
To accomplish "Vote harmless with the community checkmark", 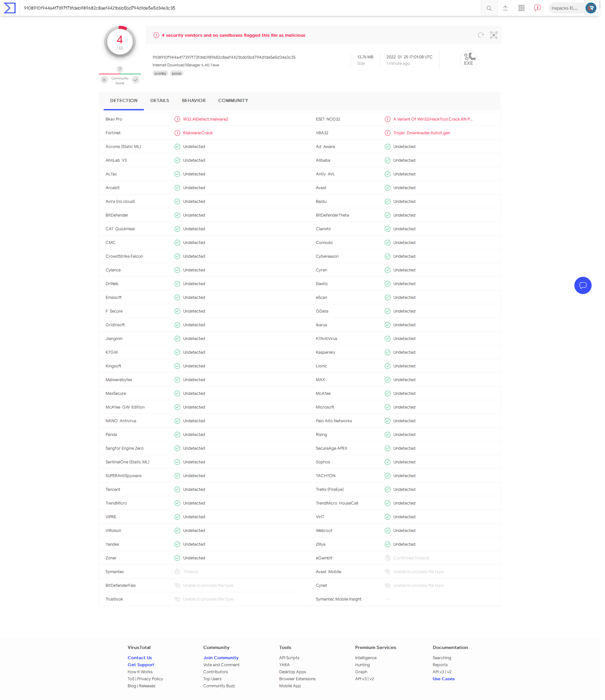I will click(x=136, y=80).
